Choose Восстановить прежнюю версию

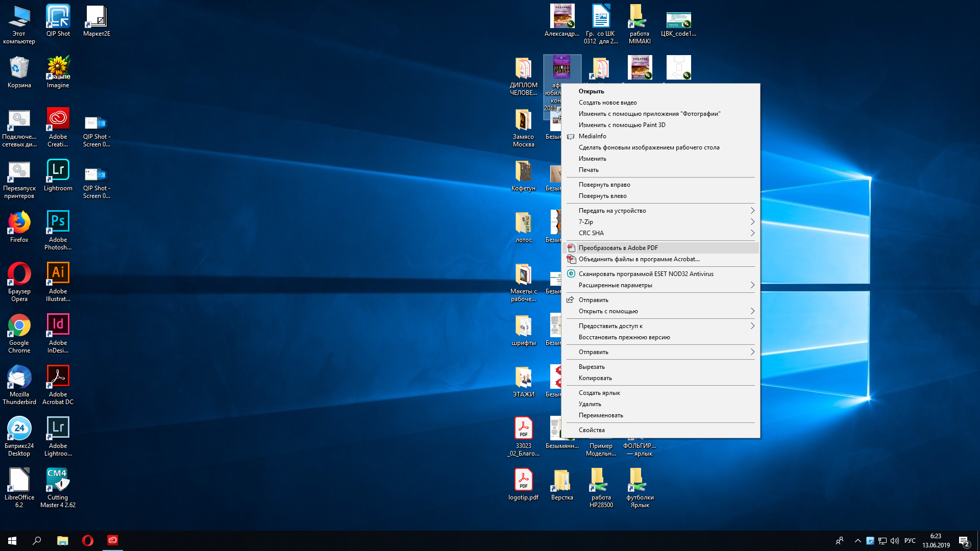[660, 337]
